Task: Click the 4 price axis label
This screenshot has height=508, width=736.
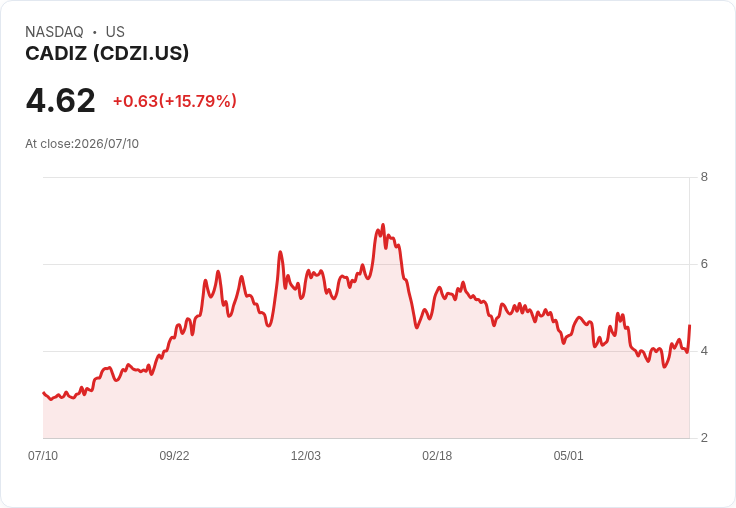Action: [x=704, y=351]
